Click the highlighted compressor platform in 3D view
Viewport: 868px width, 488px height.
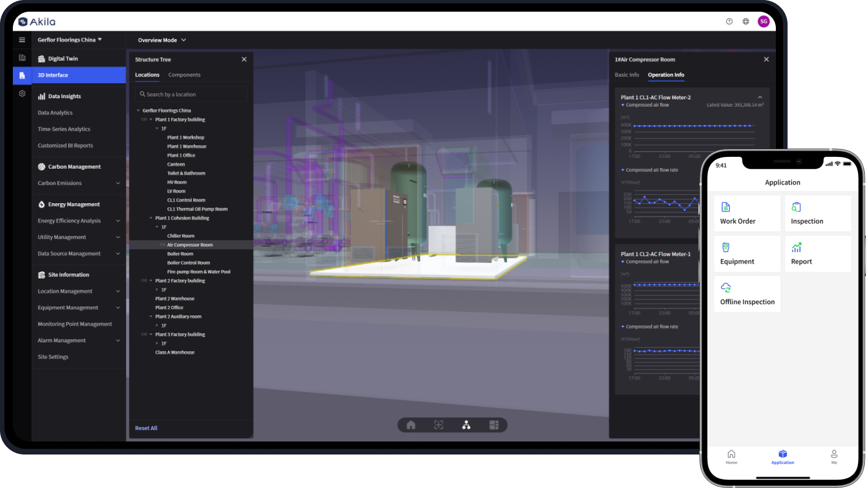coord(419,266)
